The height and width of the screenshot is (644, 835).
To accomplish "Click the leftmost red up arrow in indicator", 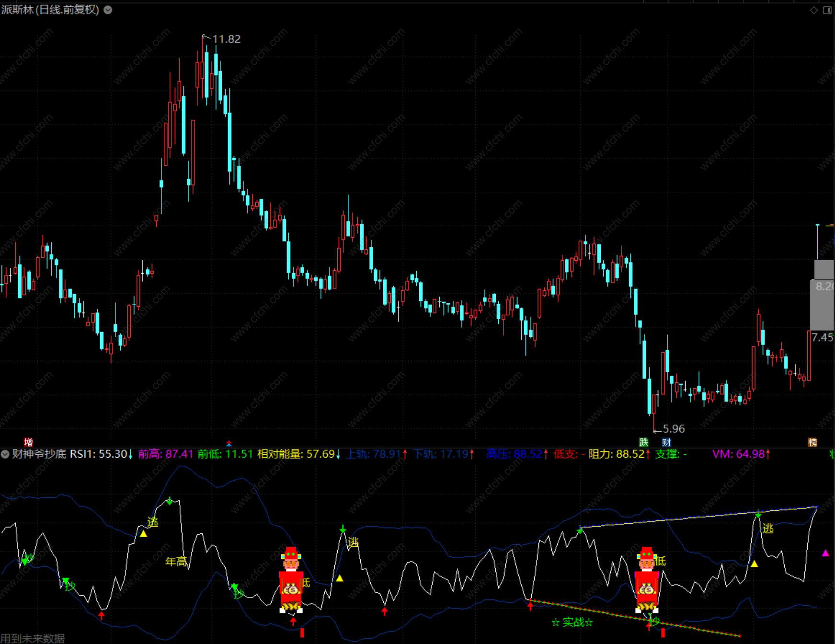I will point(101,616).
